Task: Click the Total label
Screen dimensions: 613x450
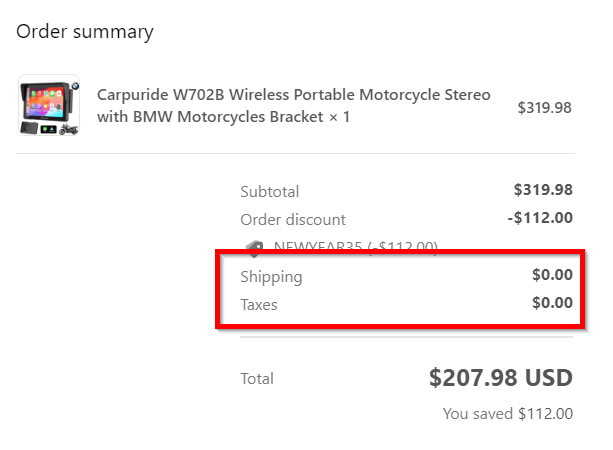Action: click(257, 379)
